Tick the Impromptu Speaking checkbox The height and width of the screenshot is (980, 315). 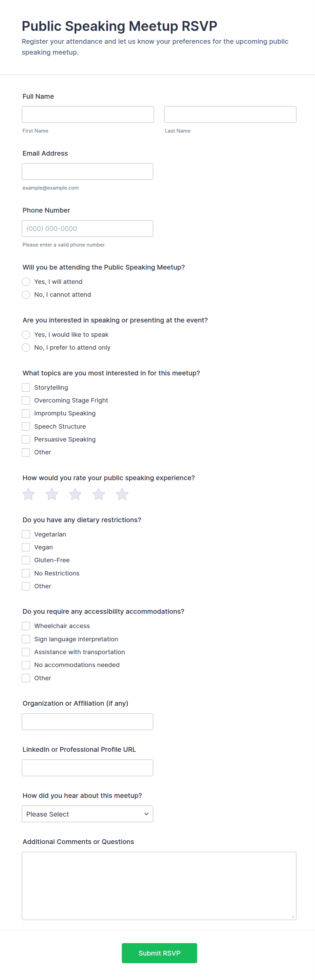pyautogui.click(x=26, y=413)
